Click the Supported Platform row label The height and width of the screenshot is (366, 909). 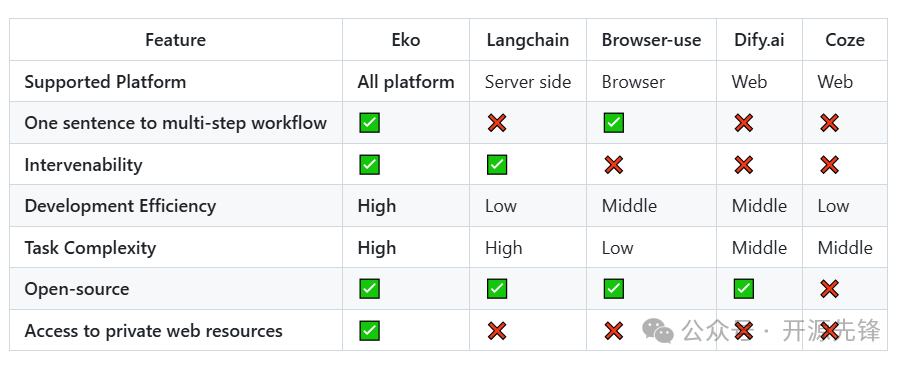105,82
